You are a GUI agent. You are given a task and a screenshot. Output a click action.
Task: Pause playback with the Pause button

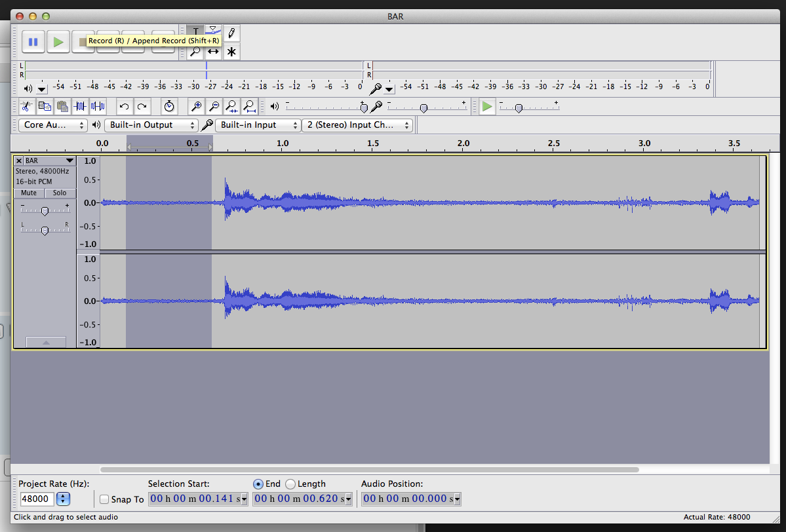pyautogui.click(x=33, y=41)
